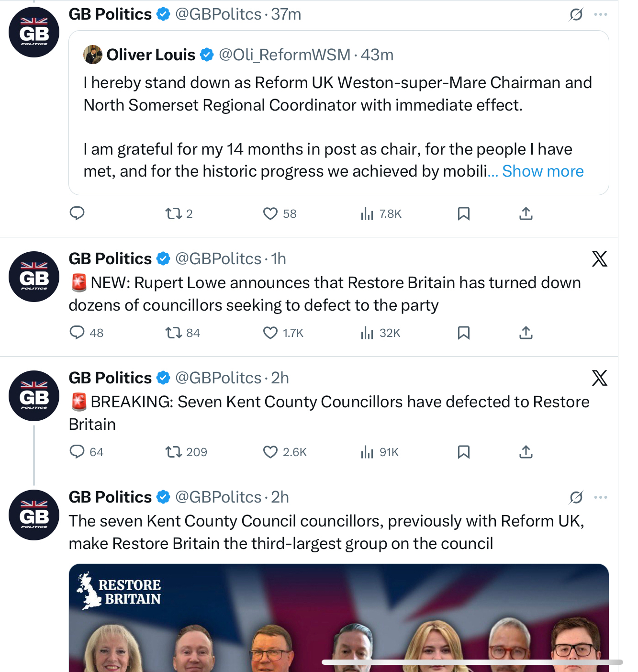Click X icon on BREAKING Kent tweet

[x=599, y=378]
